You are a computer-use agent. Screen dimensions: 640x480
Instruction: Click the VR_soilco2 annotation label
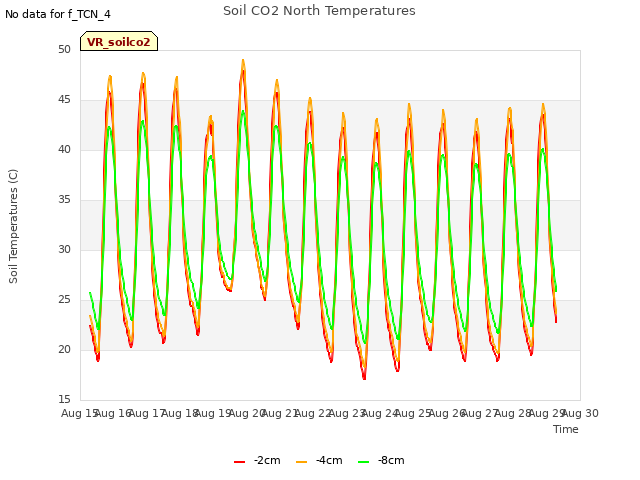(119, 41)
